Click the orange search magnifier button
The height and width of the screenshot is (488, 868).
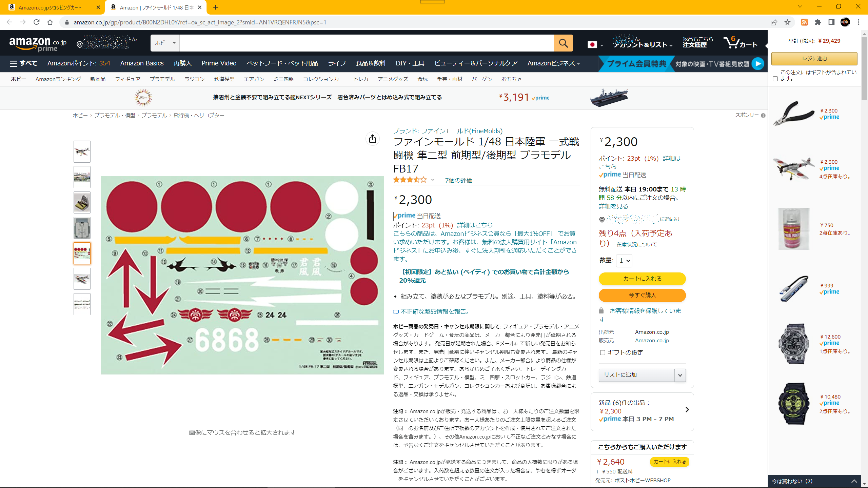coord(563,43)
